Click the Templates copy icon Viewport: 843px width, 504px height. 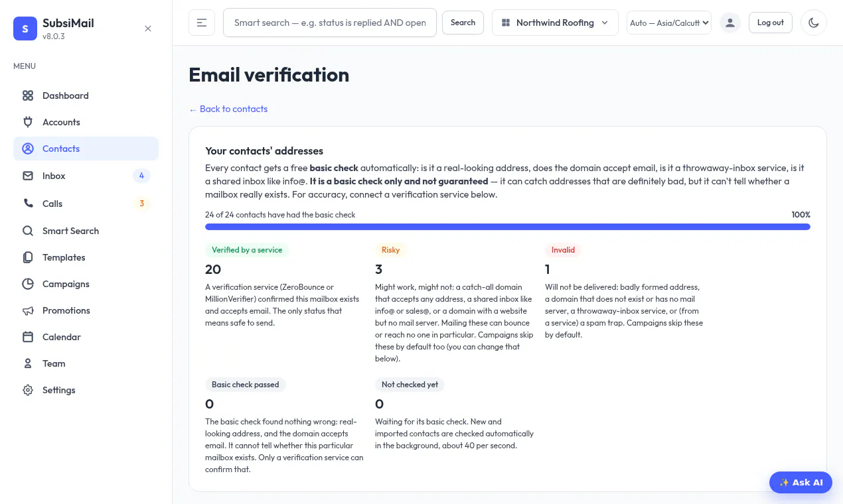point(28,257)
